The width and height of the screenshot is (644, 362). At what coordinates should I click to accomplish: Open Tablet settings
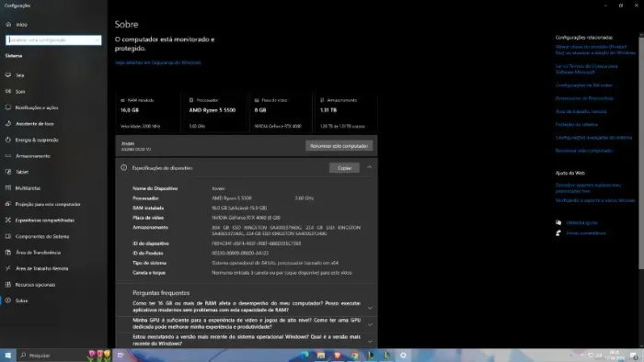[x=17, y=172]
